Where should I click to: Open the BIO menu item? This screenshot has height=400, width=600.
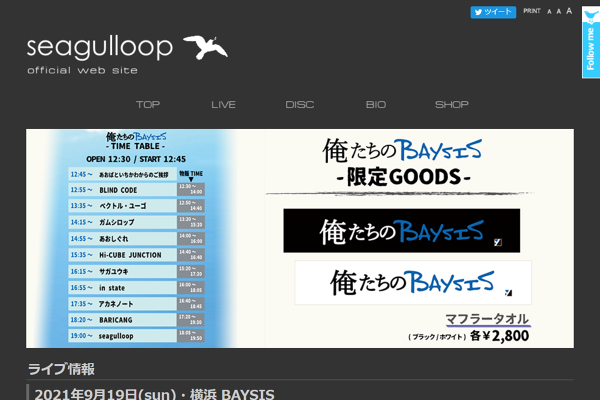click(376, 104)
